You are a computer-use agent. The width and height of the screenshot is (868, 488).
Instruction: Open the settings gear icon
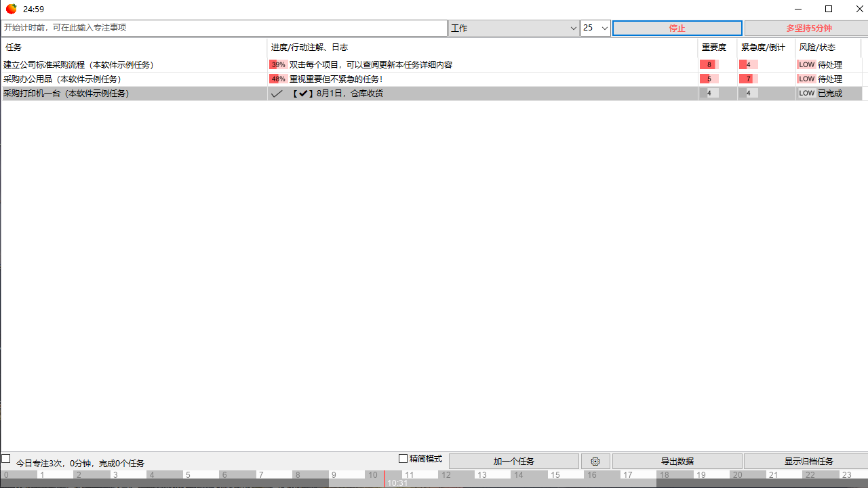[595, 461]
